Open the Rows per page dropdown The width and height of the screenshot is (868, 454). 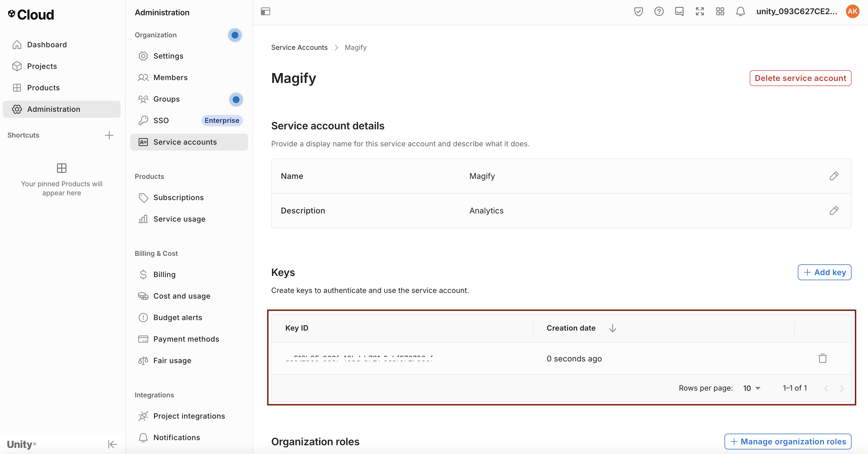[x=752, y=388]
